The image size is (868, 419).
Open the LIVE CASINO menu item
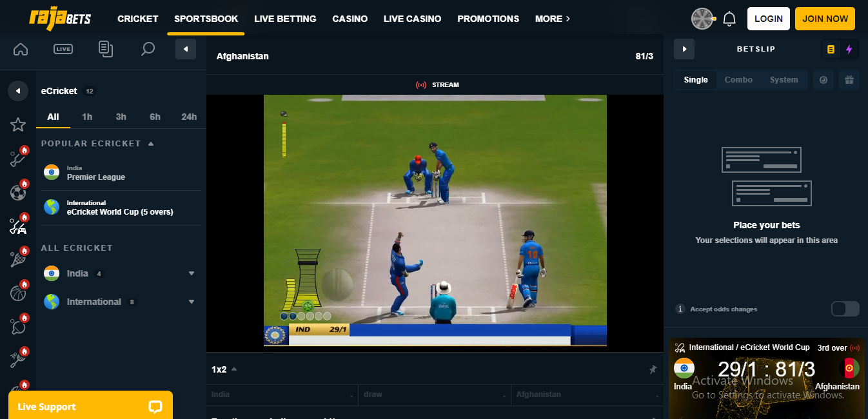tap(412, 19)
